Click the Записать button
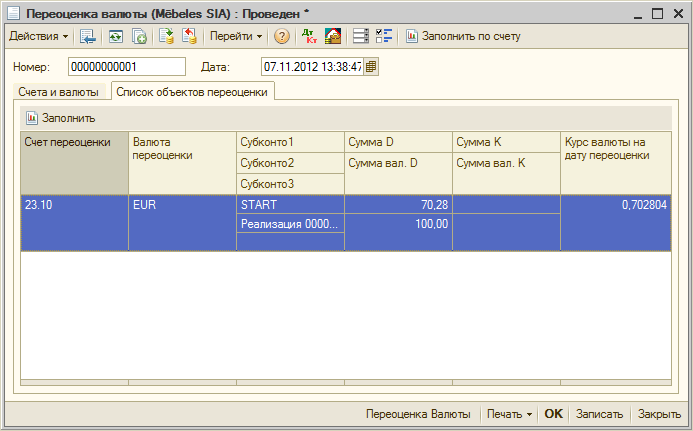 pyautogui.click(x=600, y=414)
